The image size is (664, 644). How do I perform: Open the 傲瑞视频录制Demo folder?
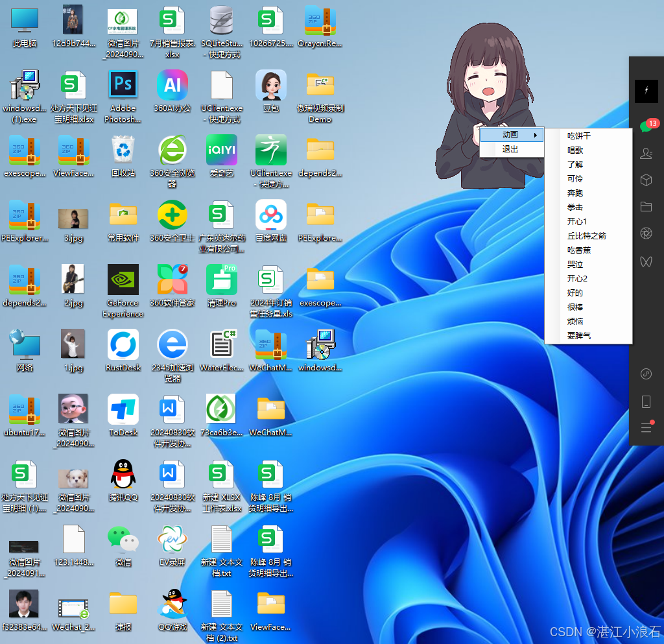pos(320,85)
